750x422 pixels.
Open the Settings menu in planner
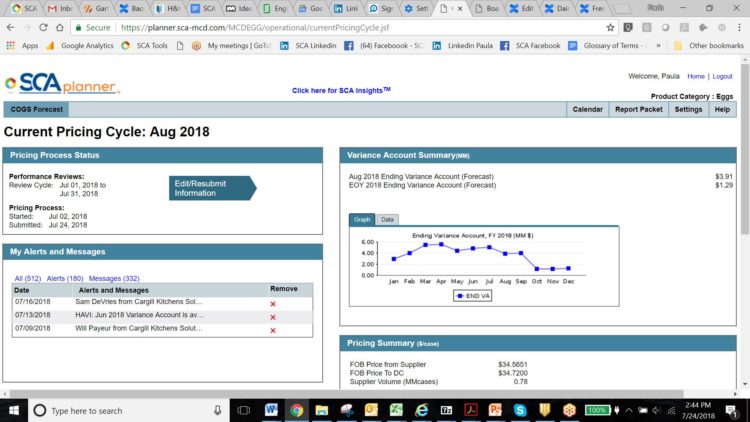pos(687,110)
